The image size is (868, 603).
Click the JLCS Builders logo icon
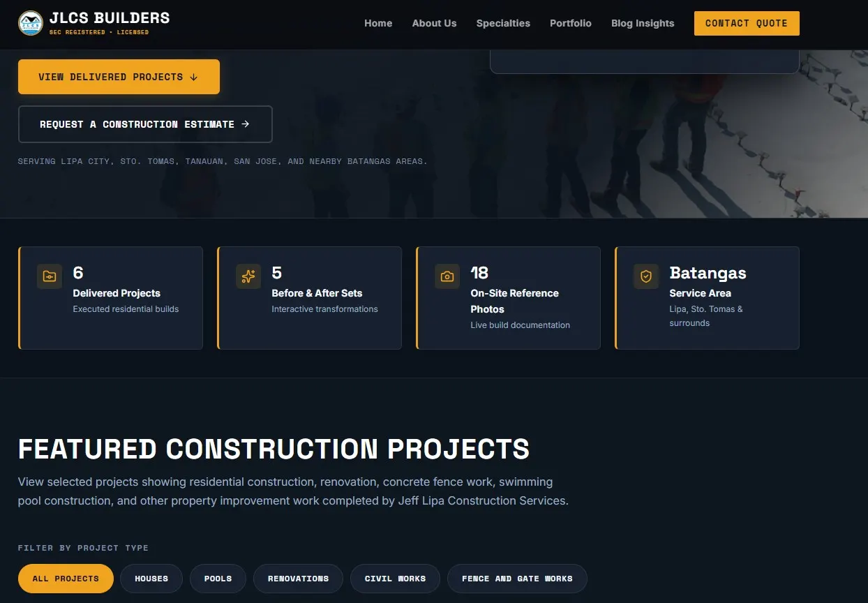tap(31, 23)
